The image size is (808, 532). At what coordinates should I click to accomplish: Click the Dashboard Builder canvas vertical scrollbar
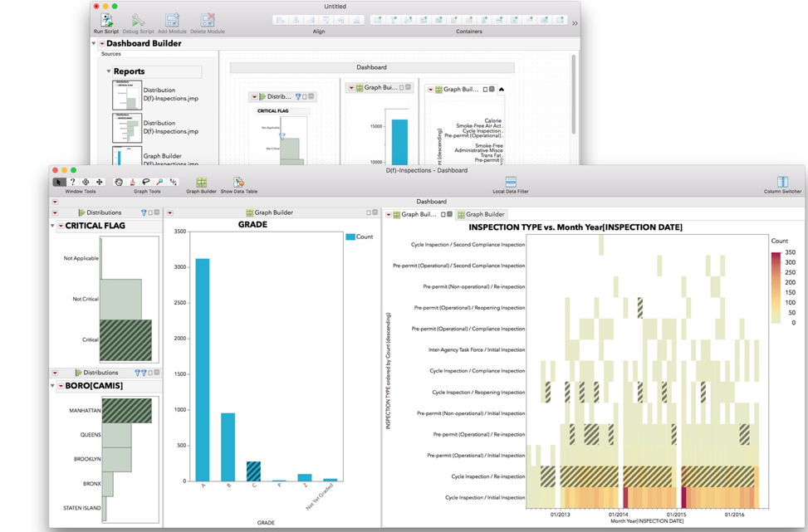click(x=574, y=95)
